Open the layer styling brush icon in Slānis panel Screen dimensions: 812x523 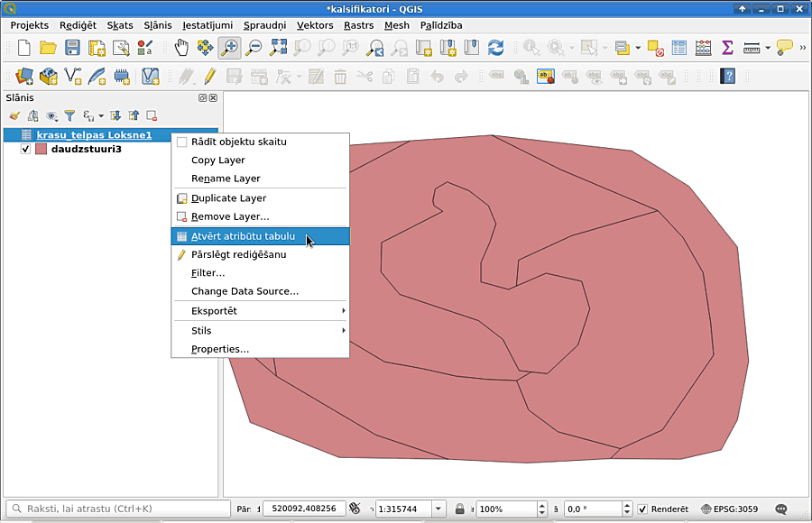pyautogui.click(x=14, y=116)
